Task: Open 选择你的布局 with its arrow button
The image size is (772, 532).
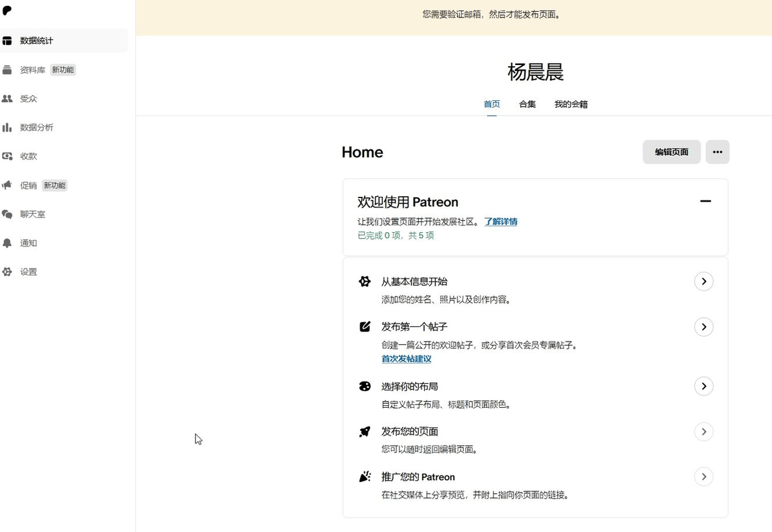Action: tap(704, 386)
